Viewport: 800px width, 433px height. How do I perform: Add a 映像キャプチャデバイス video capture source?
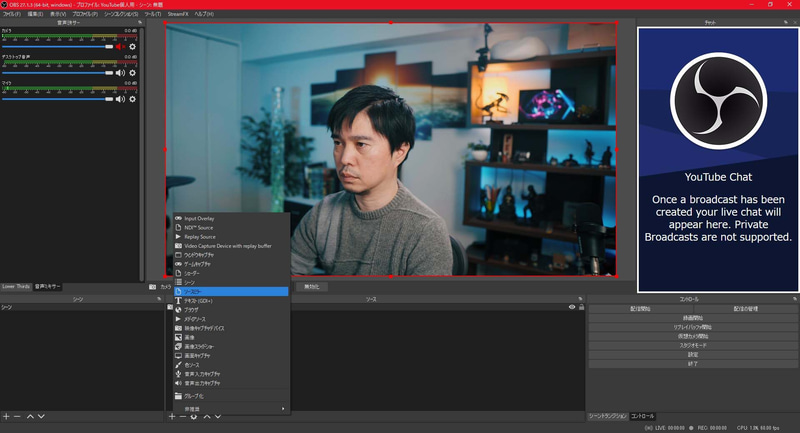click(231, 328)
